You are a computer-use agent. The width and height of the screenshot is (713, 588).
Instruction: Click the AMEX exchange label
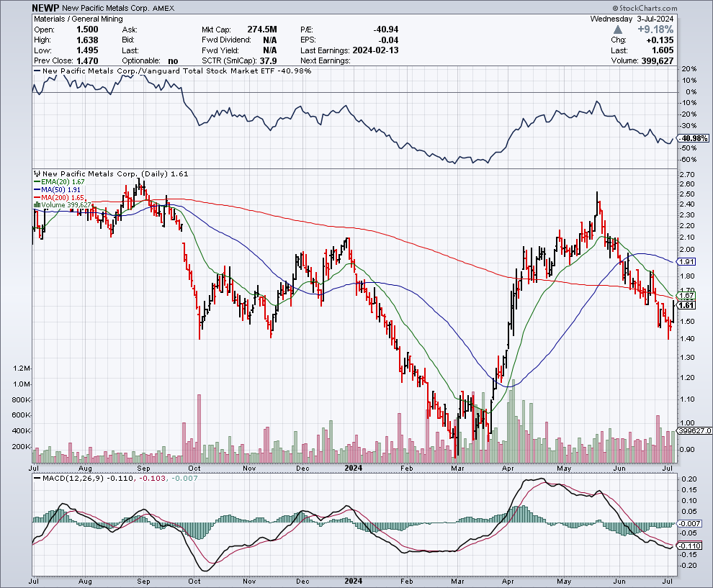[x=164, y=8]
